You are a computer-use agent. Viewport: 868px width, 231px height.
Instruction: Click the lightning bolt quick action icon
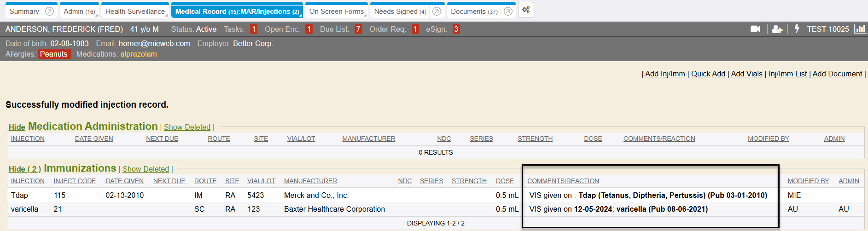(x=797, y=29)
